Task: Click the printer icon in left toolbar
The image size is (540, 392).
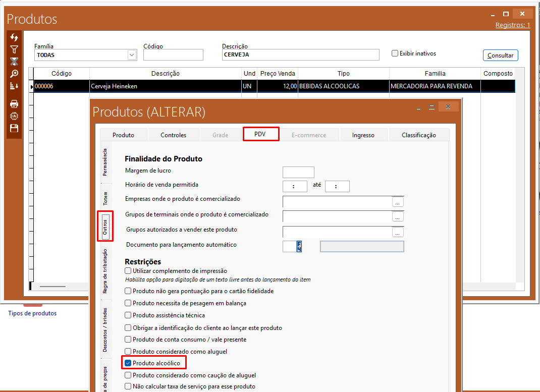Action: tap(14, 104)
